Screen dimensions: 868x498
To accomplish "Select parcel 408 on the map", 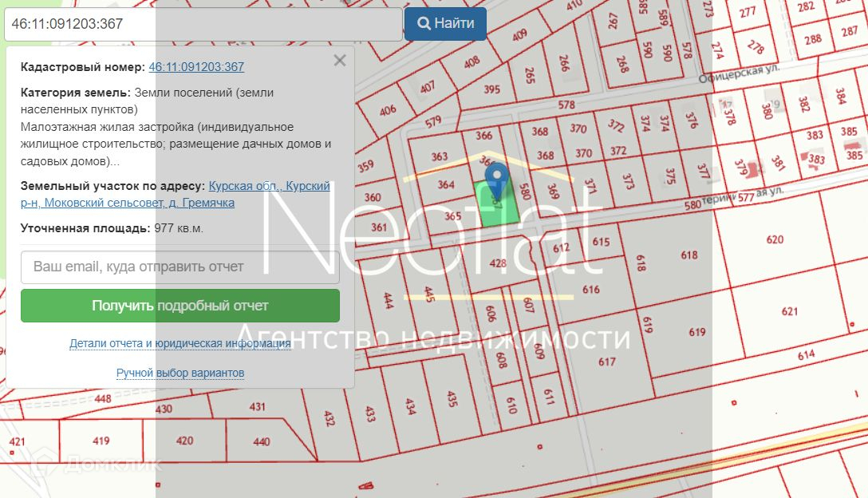I will click(471, 62).
